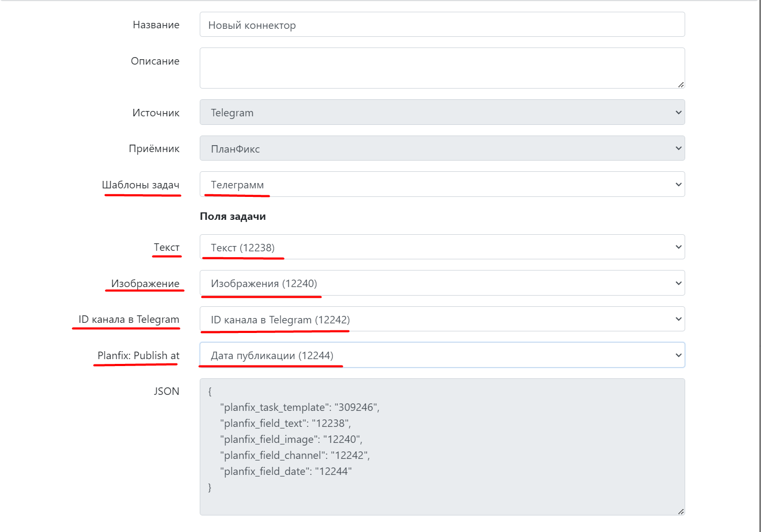Focus the Описание text area
This screenshot has height=532, width=761.
point(442,68)
